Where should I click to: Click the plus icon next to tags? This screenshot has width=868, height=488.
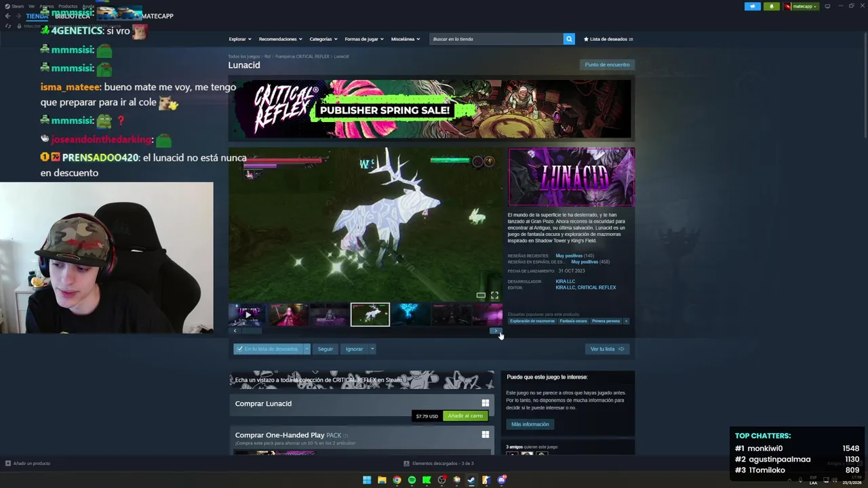tap(626, 321)
